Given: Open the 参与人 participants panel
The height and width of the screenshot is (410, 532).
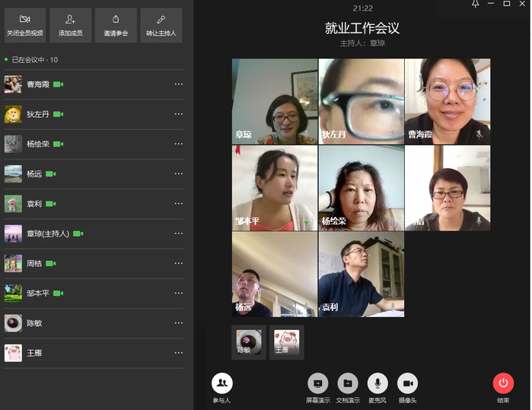Looking at the screenshot, I should (221, 384).
